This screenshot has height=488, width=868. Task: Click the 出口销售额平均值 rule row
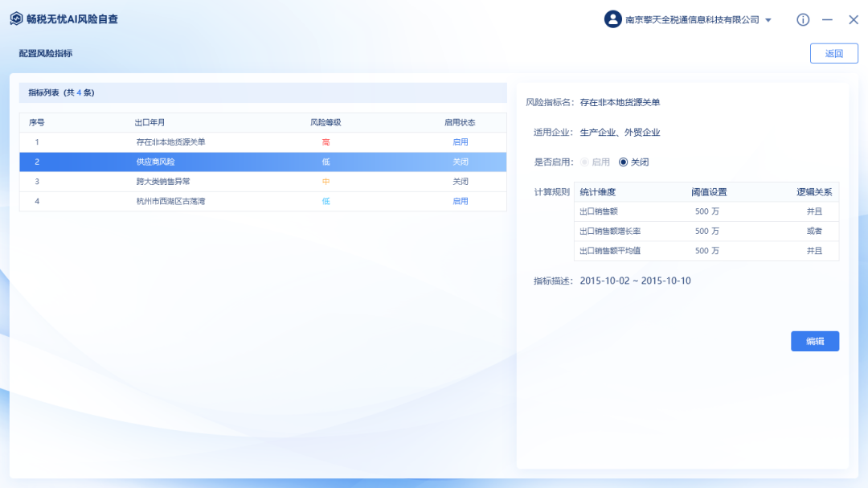point(706,251)
